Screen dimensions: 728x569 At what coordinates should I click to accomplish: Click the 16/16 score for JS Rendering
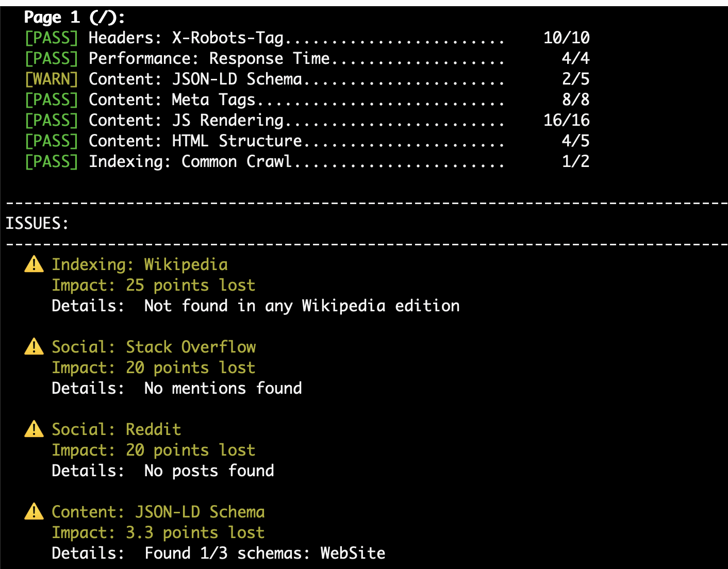pos(567,120)
